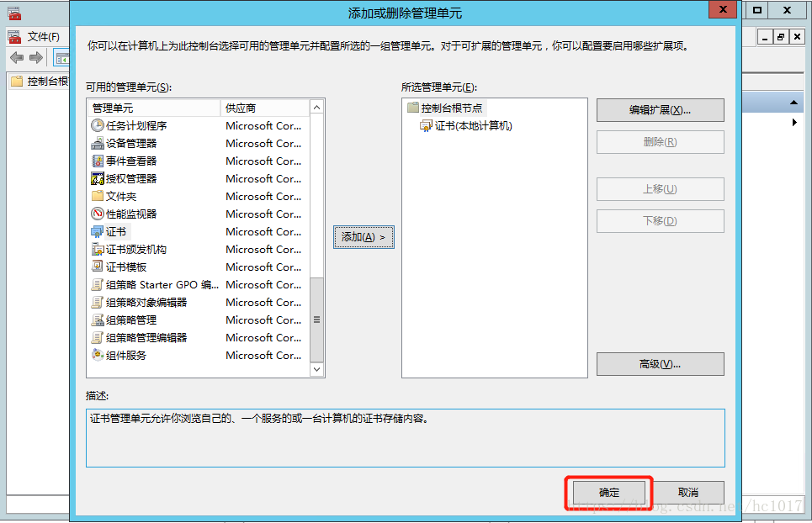Click the MMC console icon in title bar
Image resolution: width=812 pixels, height=523 pixels.
[x=14, y=13]
